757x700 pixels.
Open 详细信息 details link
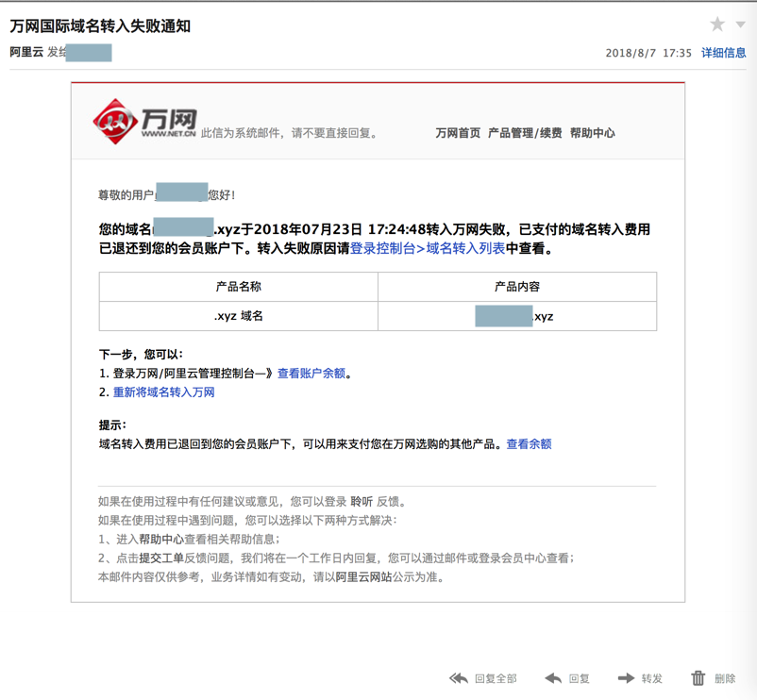(723, 53)
